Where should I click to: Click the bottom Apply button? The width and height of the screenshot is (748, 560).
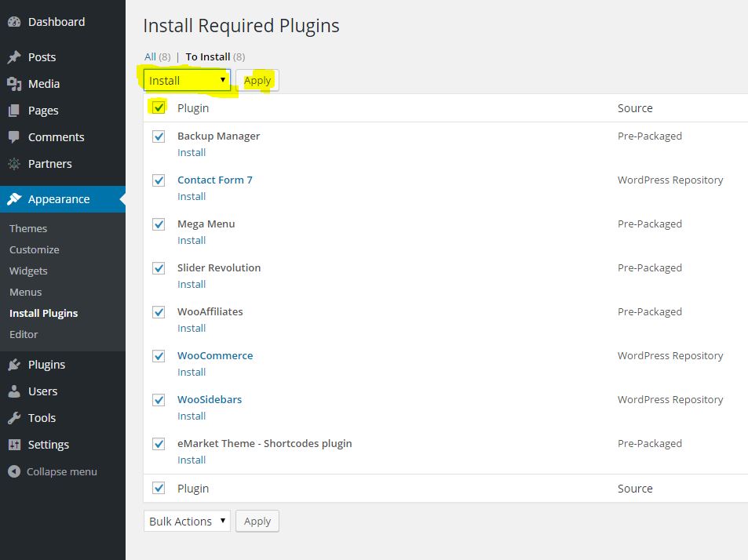(257, 521)
